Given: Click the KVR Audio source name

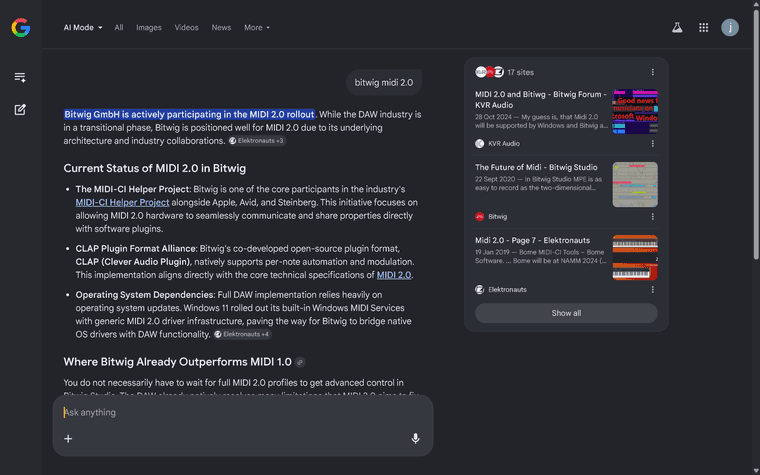Looking at the screenshot, I should (x=504, y=143).
